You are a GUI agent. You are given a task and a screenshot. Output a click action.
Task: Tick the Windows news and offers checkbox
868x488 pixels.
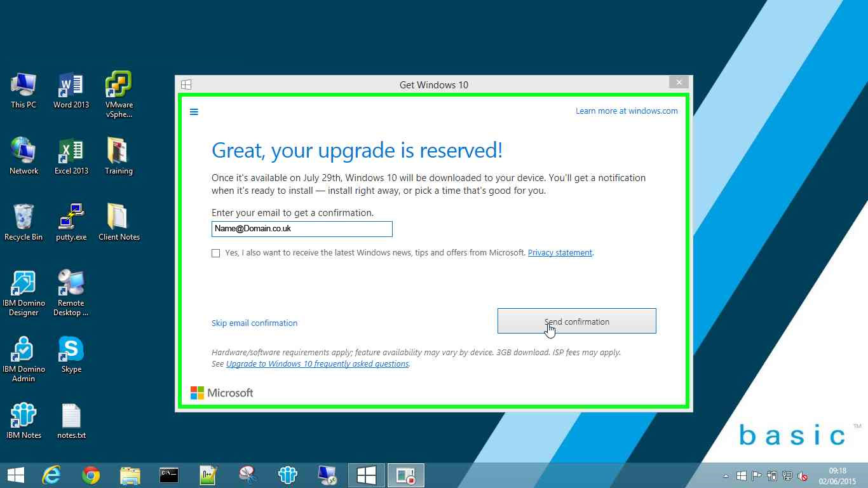pyautogui.click(x=215, y=253)
